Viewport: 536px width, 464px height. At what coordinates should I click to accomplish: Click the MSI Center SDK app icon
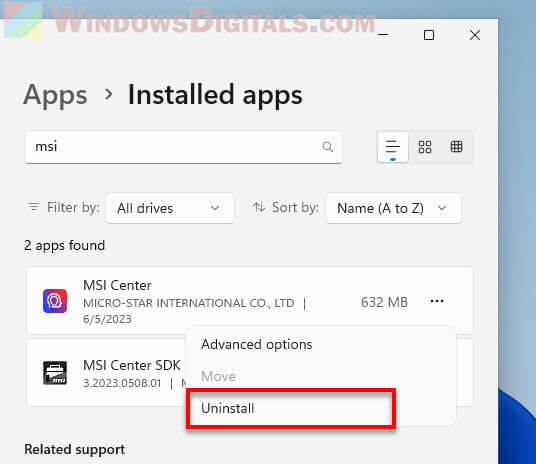(x=55, y=373)
